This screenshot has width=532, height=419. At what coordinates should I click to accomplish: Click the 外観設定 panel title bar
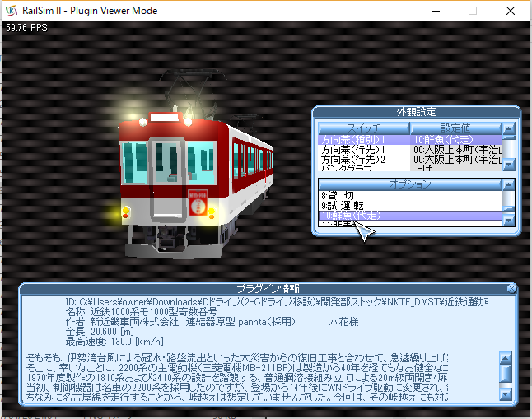pyautogui.click(x=417, y=112)
